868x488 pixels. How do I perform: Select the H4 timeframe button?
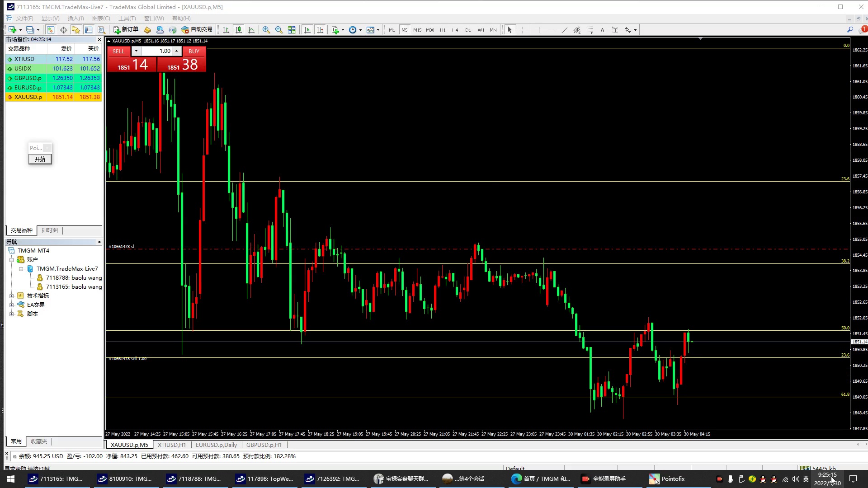(x=455, y=30)
